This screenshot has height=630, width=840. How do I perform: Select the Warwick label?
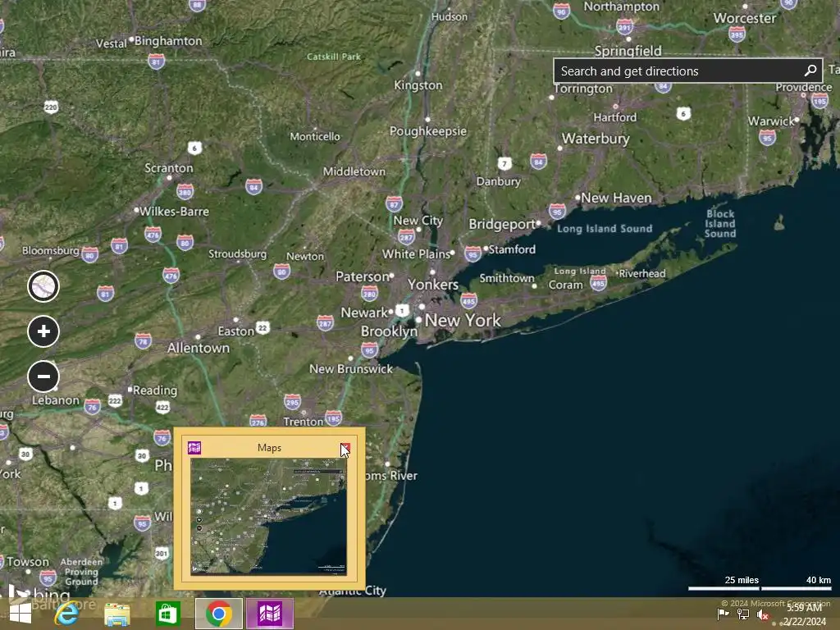(x=771, y=121)
